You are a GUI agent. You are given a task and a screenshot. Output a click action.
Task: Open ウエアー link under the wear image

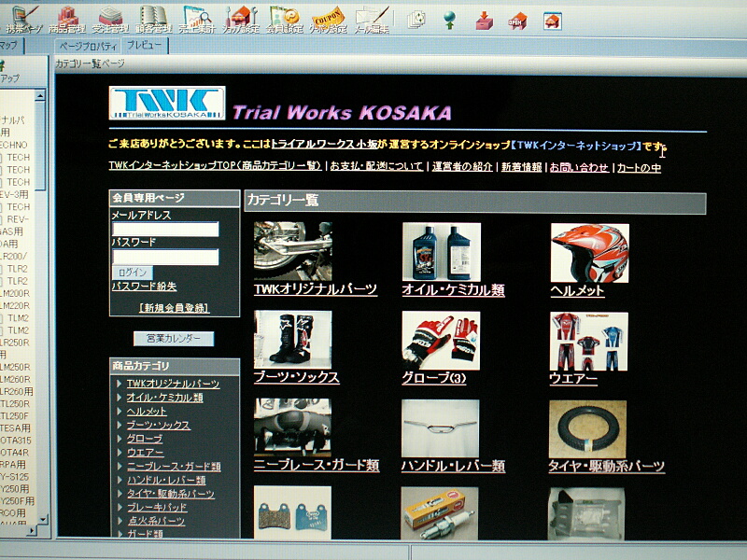pos(573,379)
